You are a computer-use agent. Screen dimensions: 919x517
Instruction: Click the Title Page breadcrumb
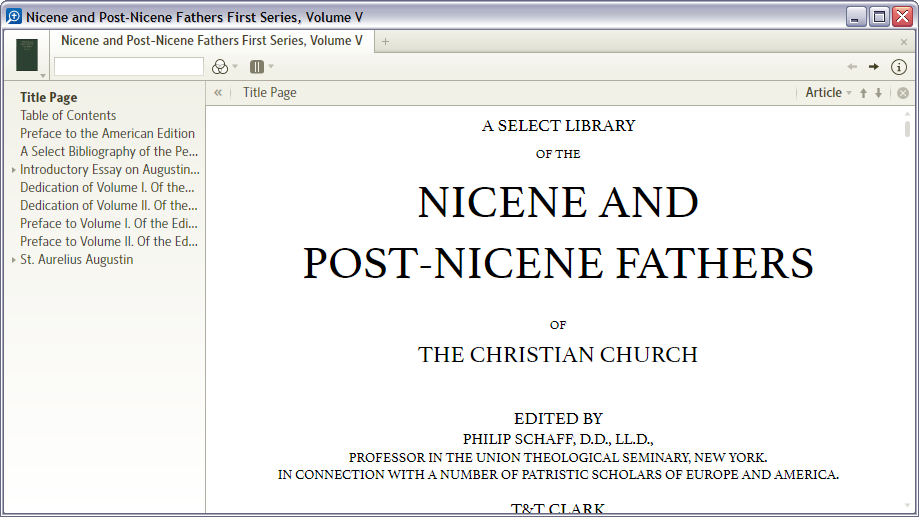[x=270, y=93]
